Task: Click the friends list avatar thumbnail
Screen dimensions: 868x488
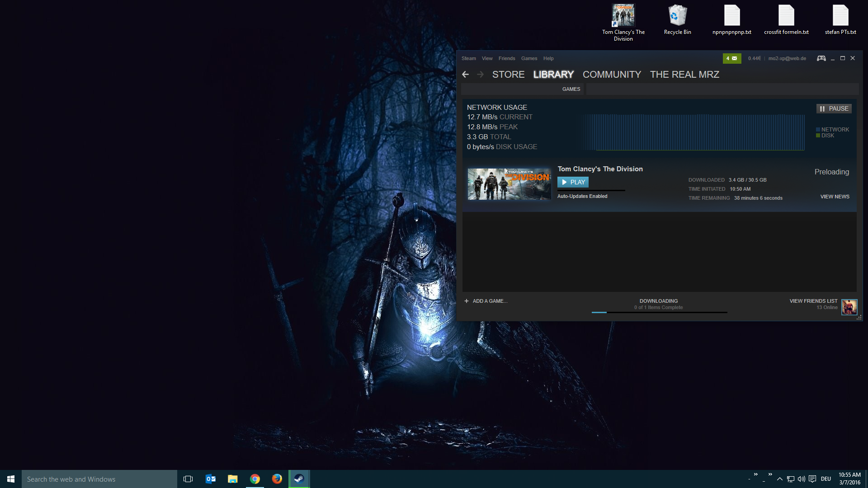Action: tap(849, 307)
